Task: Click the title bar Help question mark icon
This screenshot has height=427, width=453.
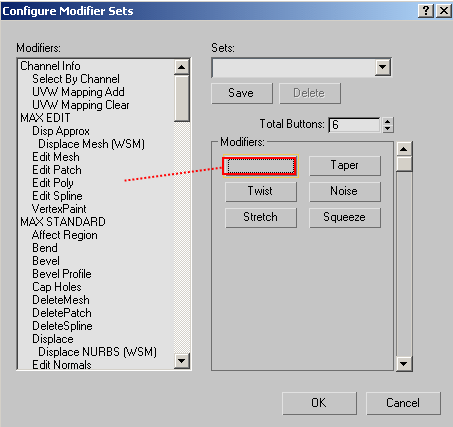Action: (x=426, y=11)
